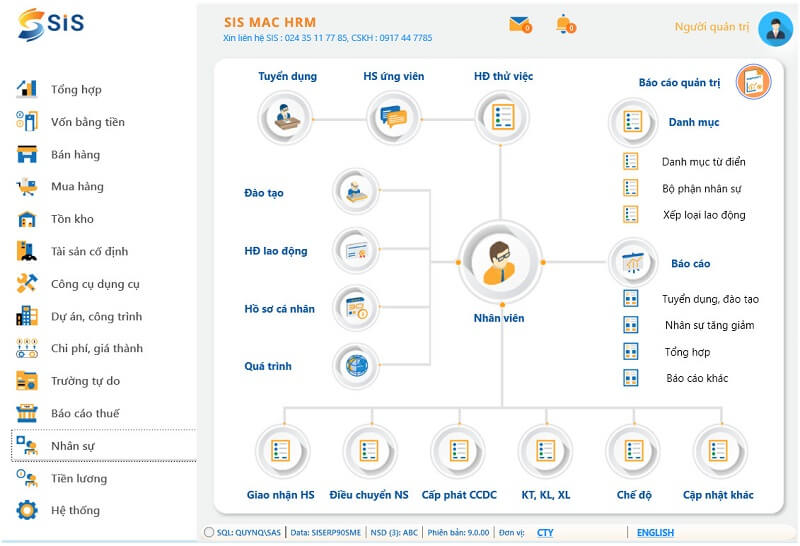800x546 pixels.
Task: Click the Báo cáo quản trị label
Action: [x=679, y=83]
